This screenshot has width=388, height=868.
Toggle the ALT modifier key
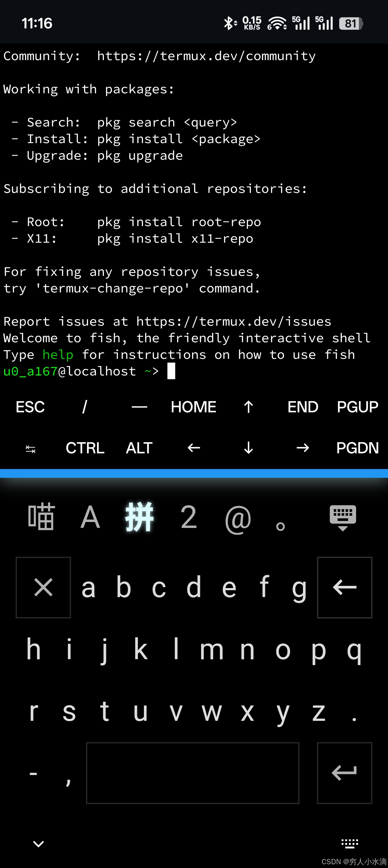(x=139, y=448)
